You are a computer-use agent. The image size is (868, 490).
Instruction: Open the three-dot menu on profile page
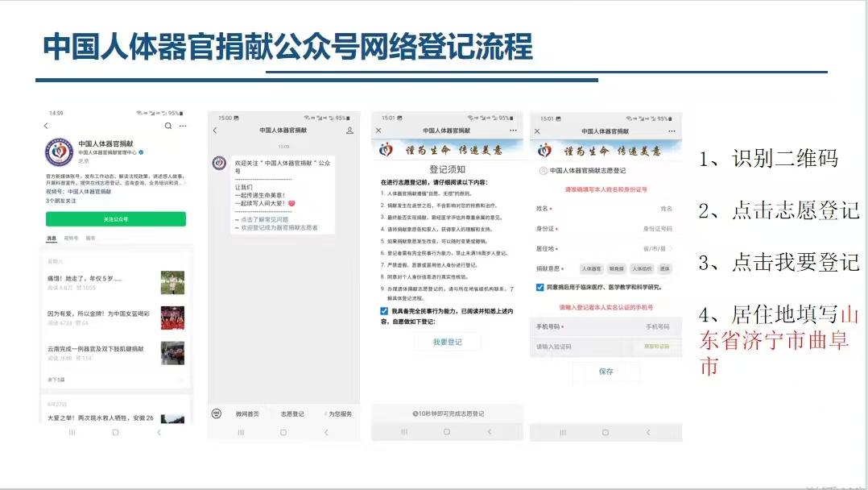point(183,127)
